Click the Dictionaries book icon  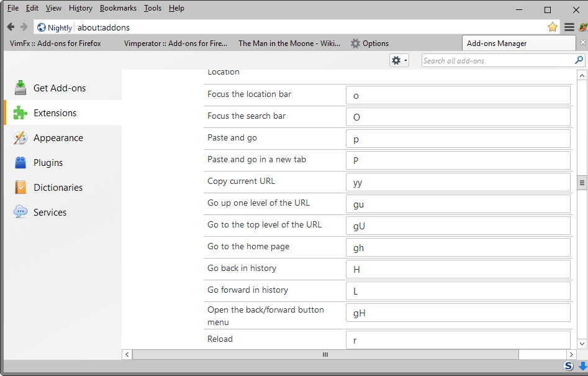pyautogui.click(x=20, y=187)
